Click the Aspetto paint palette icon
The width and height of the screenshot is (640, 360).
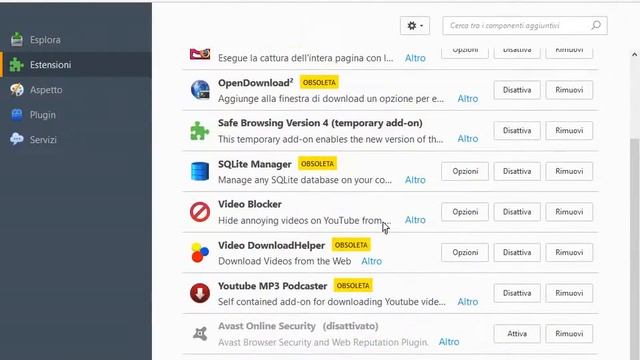(17, 89)
